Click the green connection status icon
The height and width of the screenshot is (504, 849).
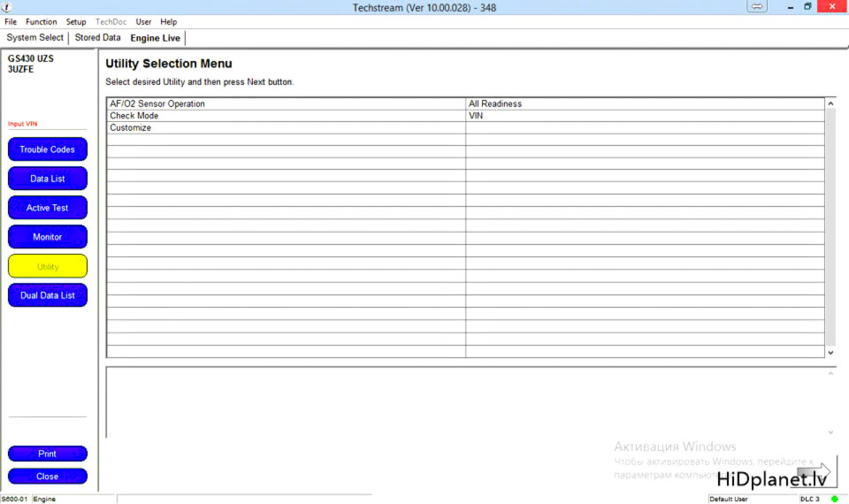point(834,499)
